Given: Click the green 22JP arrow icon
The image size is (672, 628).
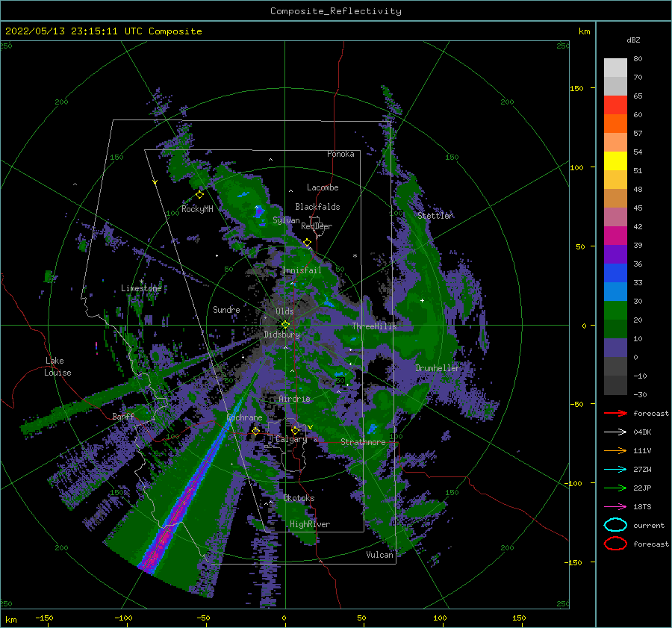Looking at the screenshot, I should click(615, 488).
